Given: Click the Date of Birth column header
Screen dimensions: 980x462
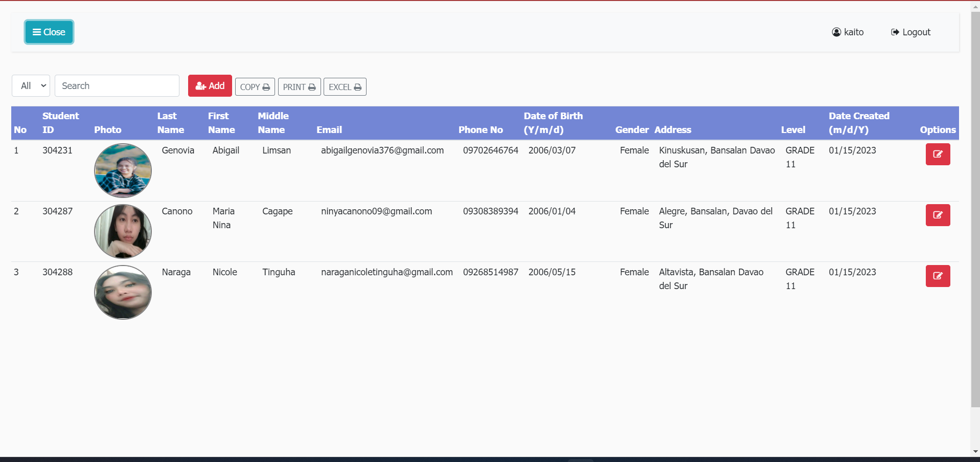Looking at the screenshot, I should point(553,123).
